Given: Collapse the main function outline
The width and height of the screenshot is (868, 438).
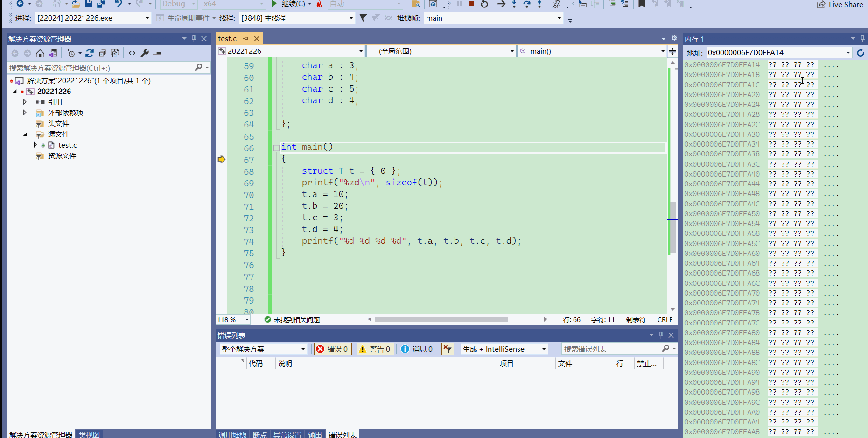Looking at the screenshot, I should (276, 148).
